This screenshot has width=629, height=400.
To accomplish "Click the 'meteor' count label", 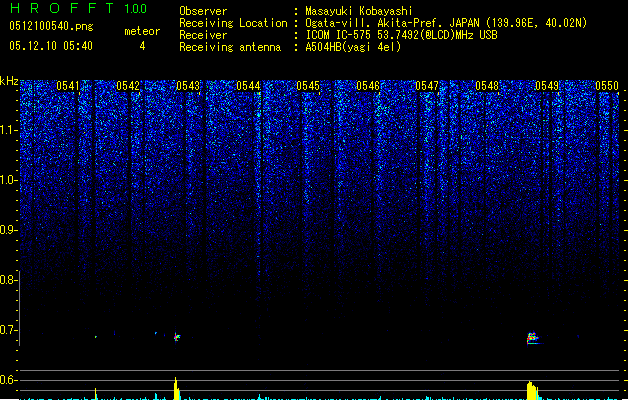I will click(142, 31).
